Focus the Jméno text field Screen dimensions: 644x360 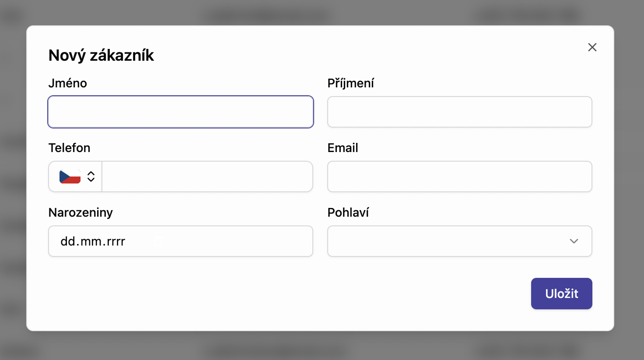pyautogui.click(x=180, y=112)
